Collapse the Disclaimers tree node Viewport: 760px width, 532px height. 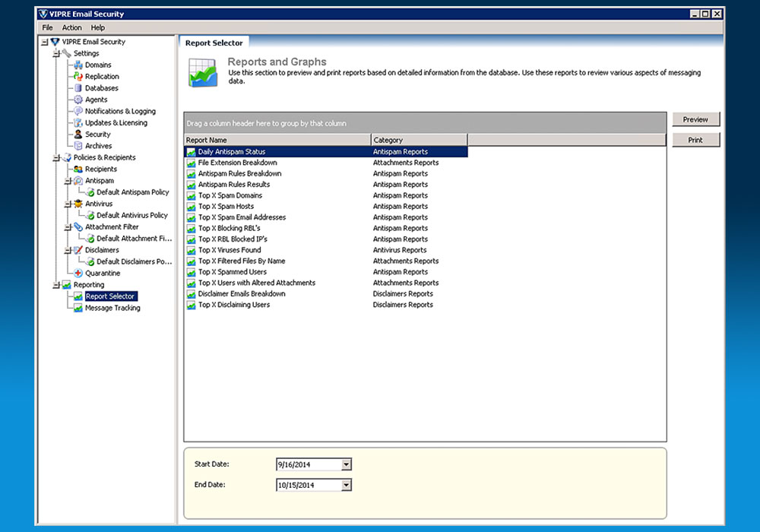68,251
